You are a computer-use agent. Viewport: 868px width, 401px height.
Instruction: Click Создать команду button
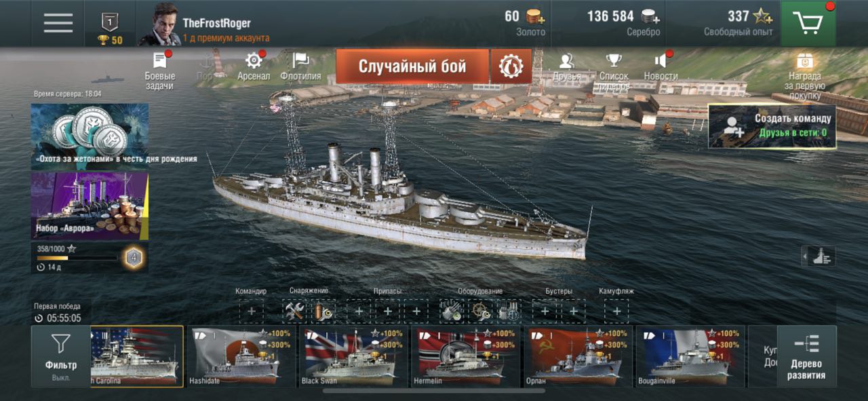click(772, 126)
